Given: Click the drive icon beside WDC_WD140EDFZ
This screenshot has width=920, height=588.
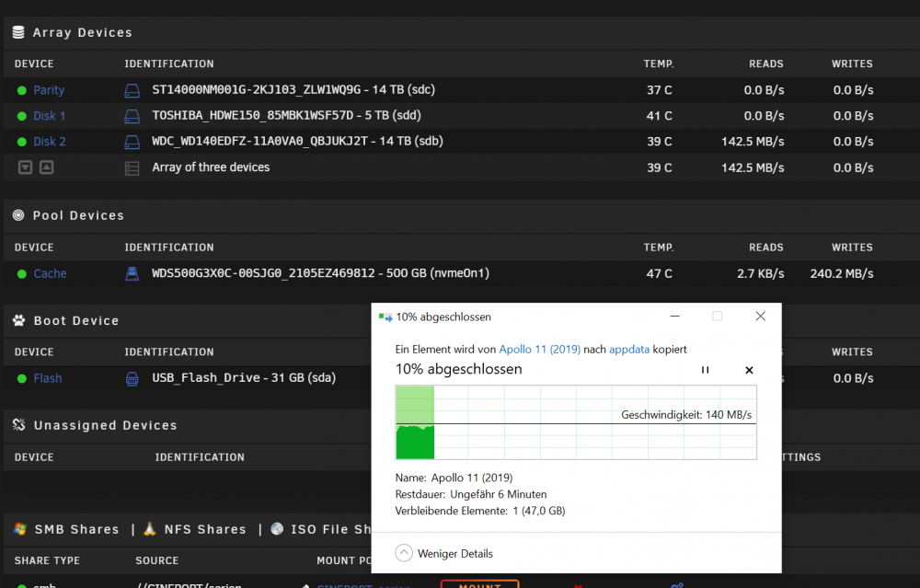Looking at the screenshot, I should coord(132,142).
